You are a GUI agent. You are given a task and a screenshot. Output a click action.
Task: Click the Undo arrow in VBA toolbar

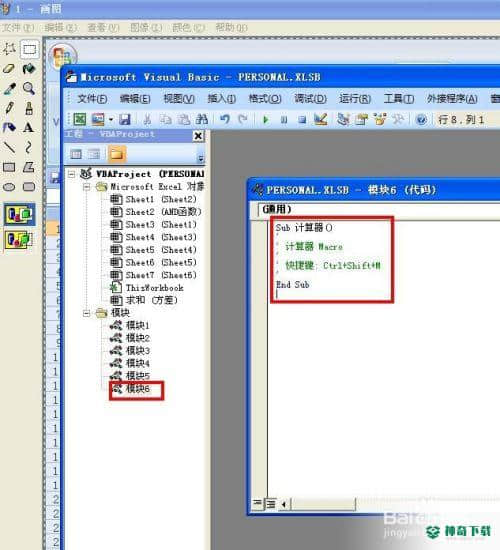[225, 120]
